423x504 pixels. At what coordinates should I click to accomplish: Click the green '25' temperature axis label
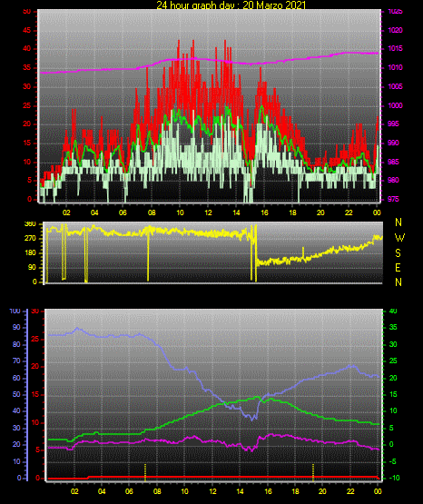coord(393,361)
